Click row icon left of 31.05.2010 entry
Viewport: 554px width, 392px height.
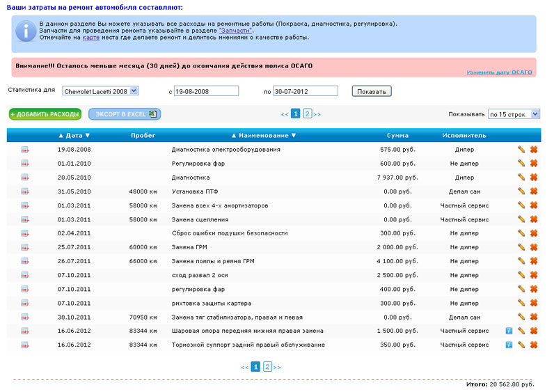pos(25,191)
